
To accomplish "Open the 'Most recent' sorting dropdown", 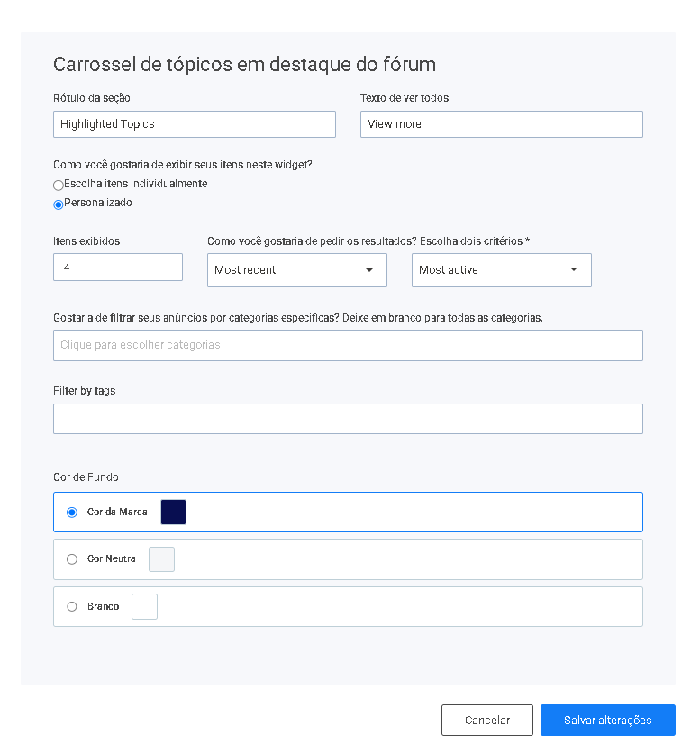I will (x=297, y=270).
